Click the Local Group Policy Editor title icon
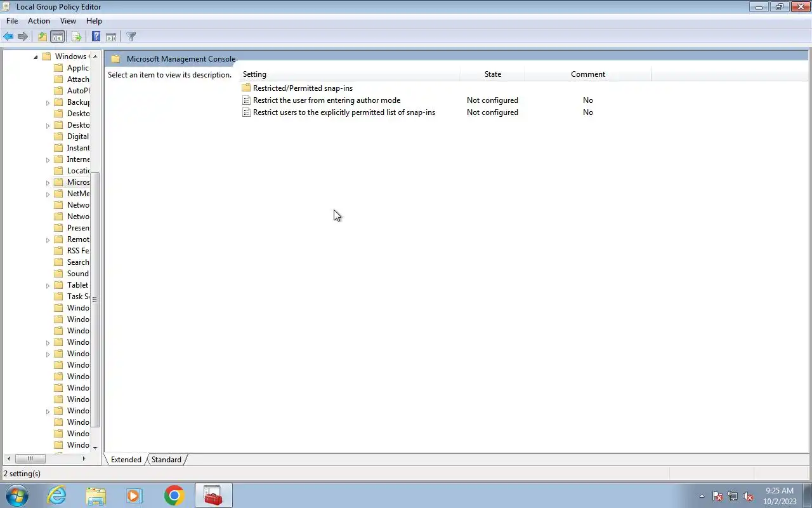Image resolution: width=812 pixels, height=508 pixels. (7, 7)
